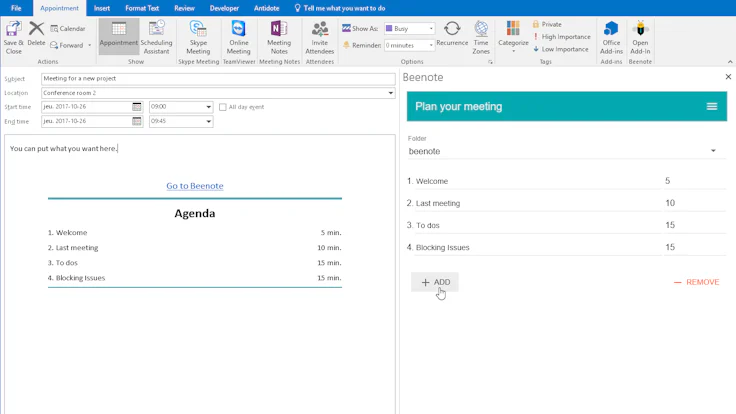Open the File tab
Viewport: 736px width, 414px height.
16,8
